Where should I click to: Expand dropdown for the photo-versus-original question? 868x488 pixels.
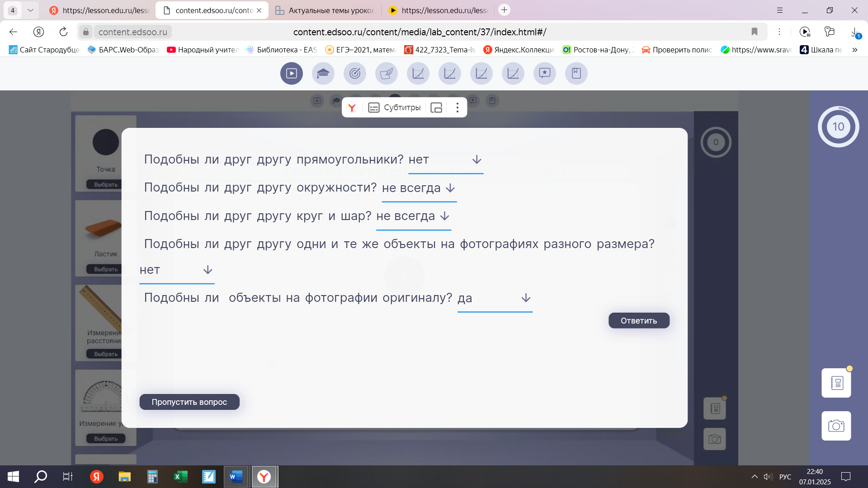coord(525,298)
